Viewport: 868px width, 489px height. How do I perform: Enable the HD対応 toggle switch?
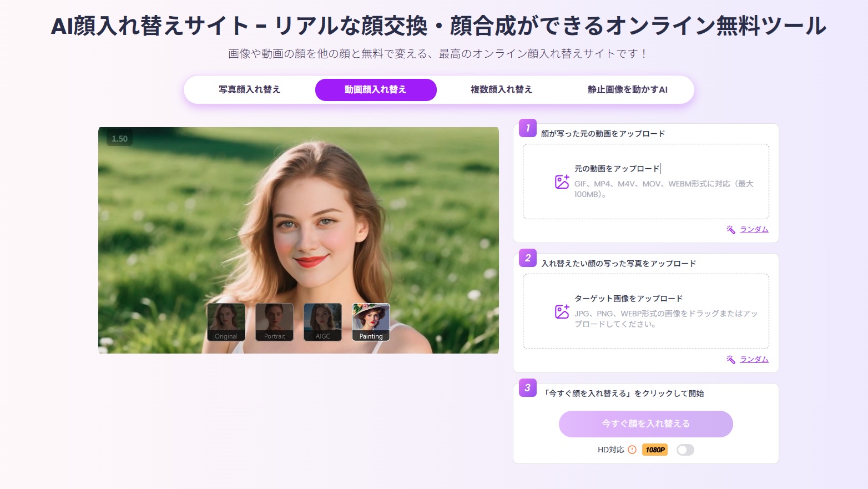point(685,450)
